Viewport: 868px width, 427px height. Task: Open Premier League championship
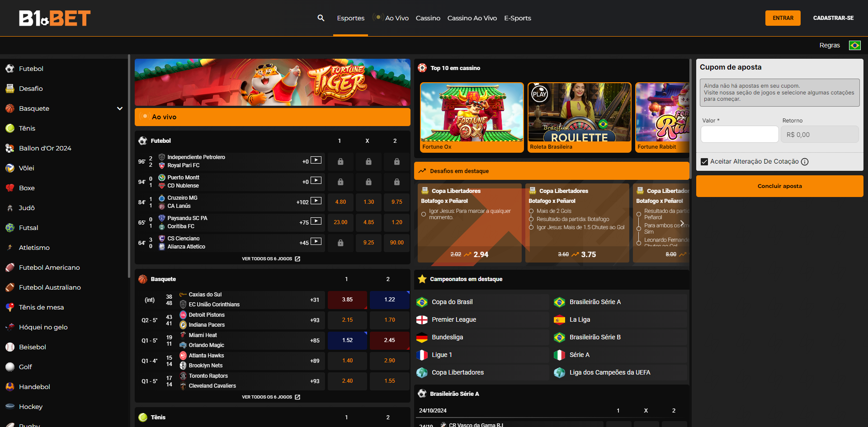pyautogui.click(x=481, y=319)
